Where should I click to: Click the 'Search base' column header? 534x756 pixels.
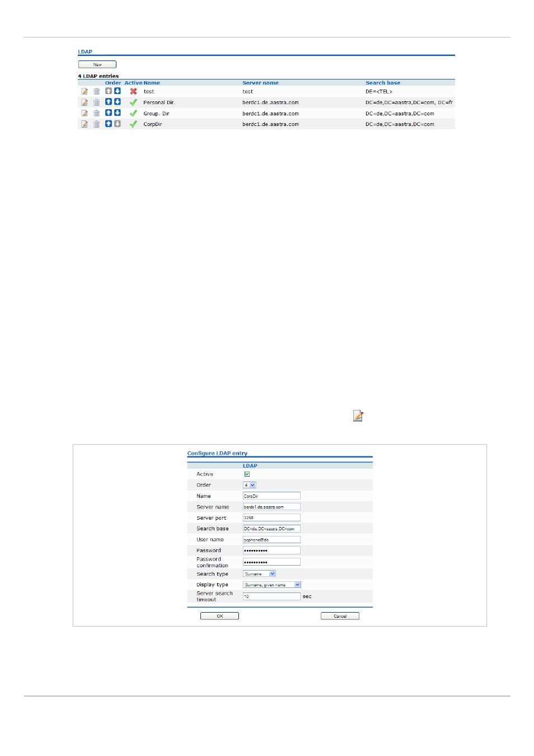point(383,83)
